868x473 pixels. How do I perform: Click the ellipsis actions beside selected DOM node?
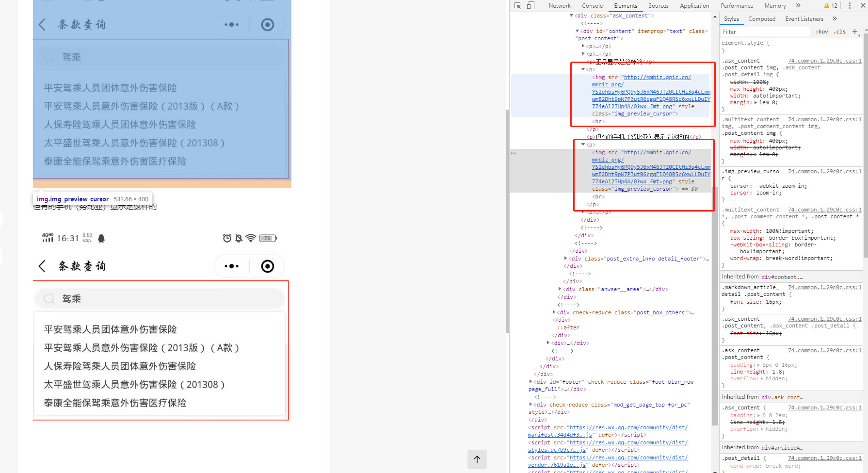514,153
